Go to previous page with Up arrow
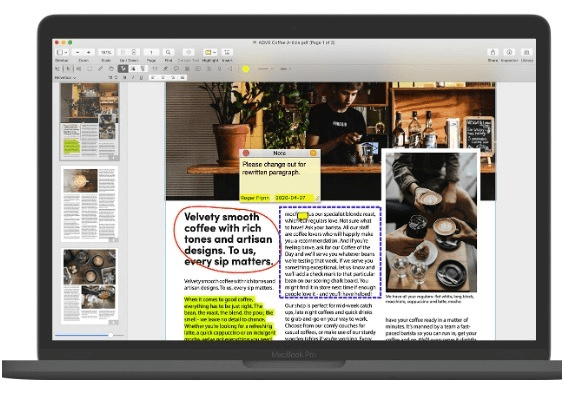The width and height of the screenshot is (564, 399). point(123,52)
